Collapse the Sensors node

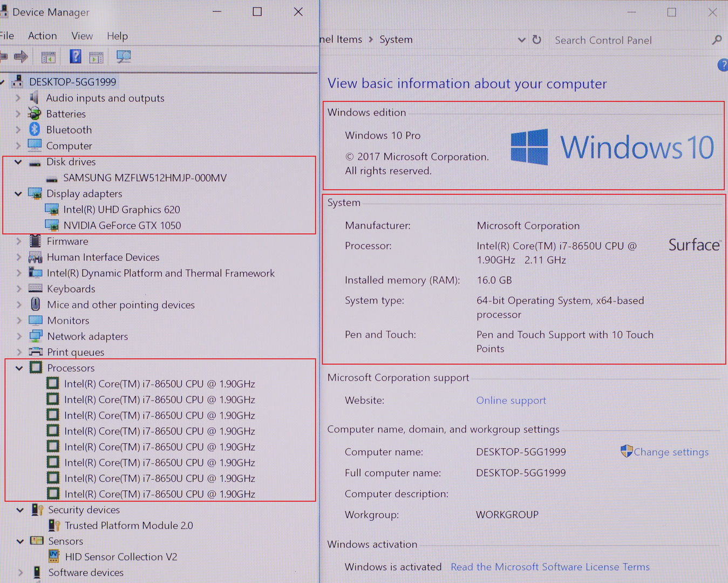pos(21,541)
